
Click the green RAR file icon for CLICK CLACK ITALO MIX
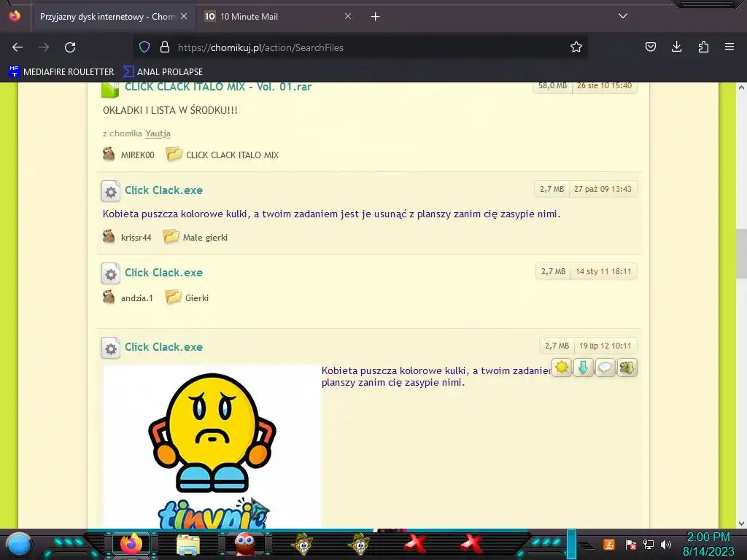pos(110,90)
